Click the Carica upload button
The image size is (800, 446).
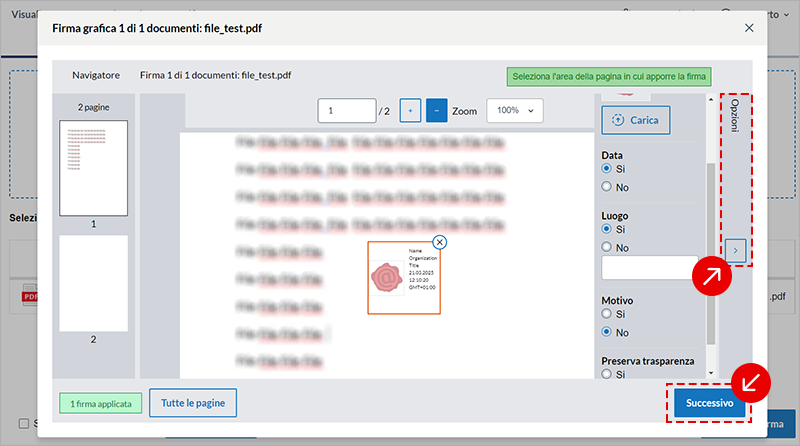(636, 120)
